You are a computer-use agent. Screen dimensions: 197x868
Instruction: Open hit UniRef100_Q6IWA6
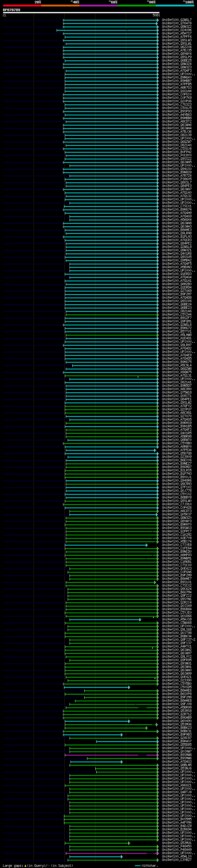pos(177,125)
